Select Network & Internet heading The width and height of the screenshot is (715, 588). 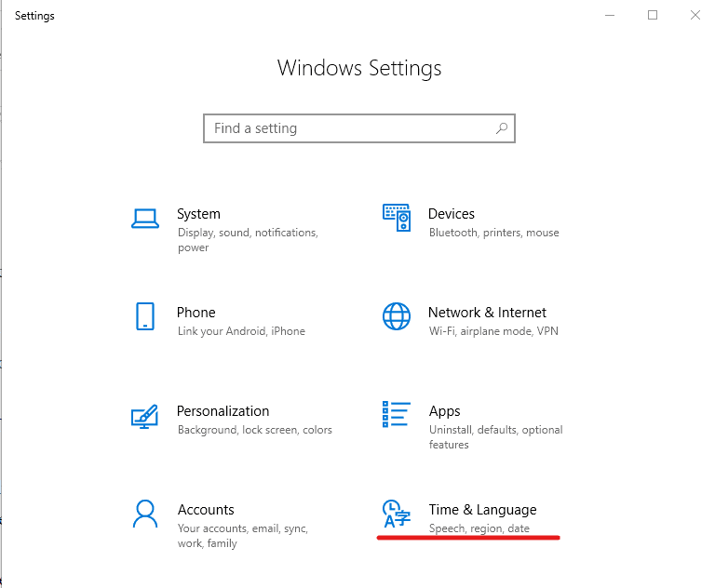click(x=487, y=313)
